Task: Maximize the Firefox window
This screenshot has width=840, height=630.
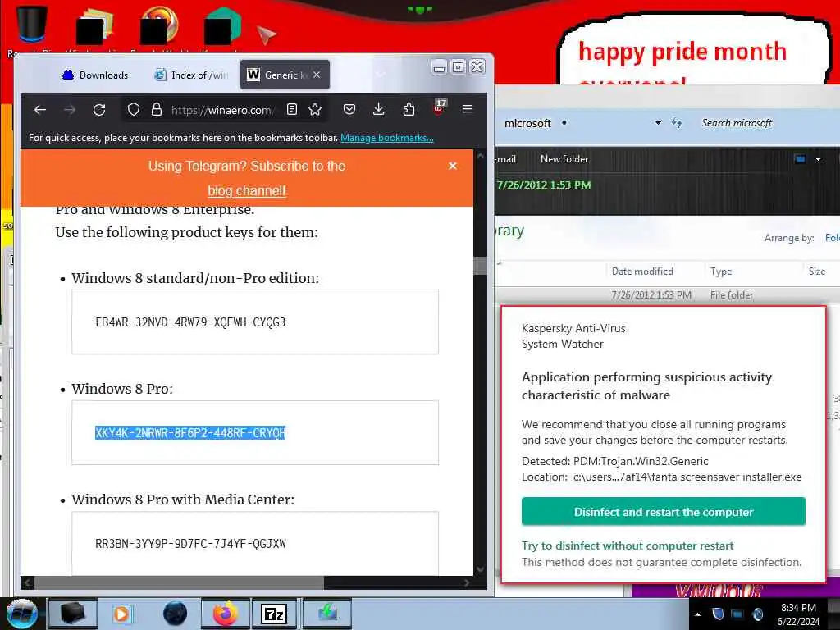Action: [458, 67]
